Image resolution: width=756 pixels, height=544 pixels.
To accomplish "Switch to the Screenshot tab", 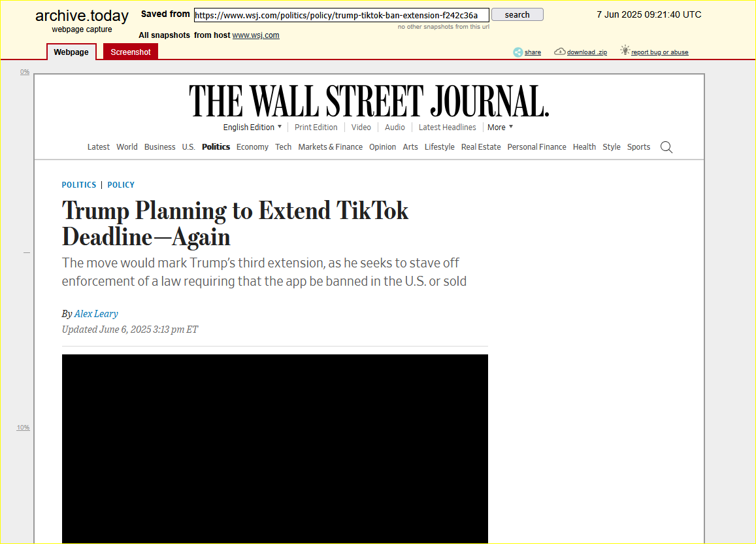I will coord(131,52).
